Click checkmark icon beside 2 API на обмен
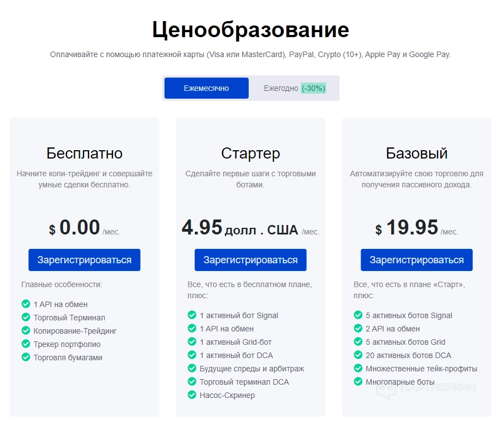Viewport: 504px width, 429px height. tap(358, 328)
